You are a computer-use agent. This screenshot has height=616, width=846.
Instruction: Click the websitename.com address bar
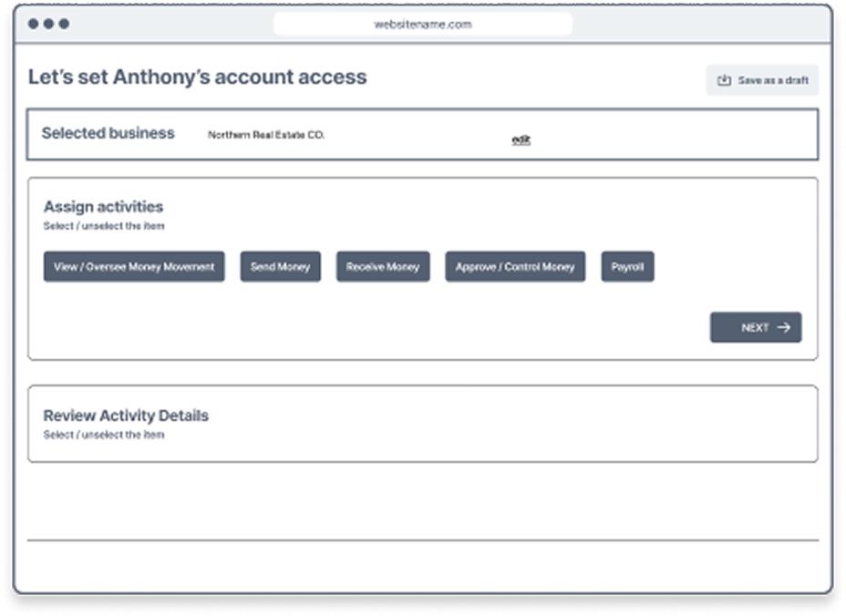coord(421,25)
